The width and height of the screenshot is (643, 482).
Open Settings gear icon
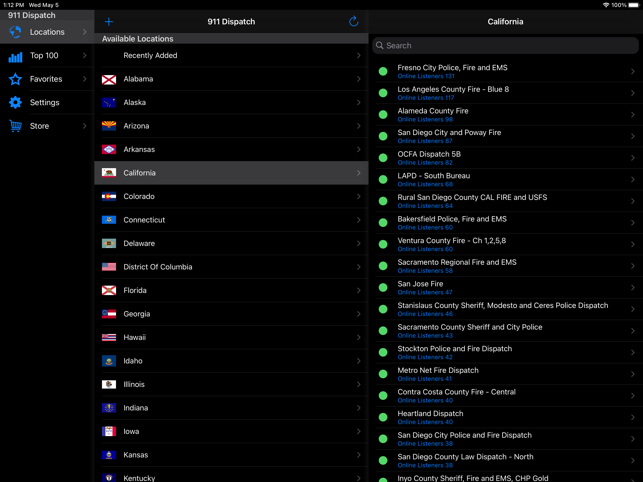coord(15,103)
